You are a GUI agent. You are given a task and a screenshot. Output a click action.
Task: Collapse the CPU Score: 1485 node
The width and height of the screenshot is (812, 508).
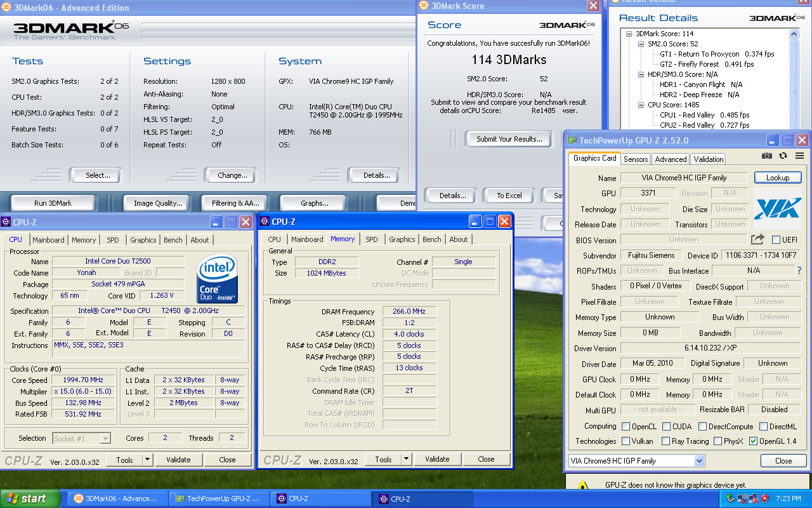[641, 105]
